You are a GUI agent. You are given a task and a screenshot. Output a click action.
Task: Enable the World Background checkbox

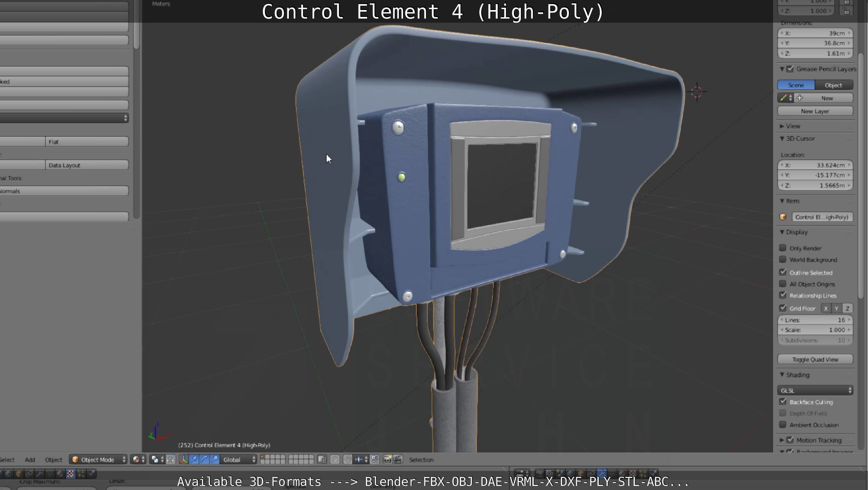[783, 259]
